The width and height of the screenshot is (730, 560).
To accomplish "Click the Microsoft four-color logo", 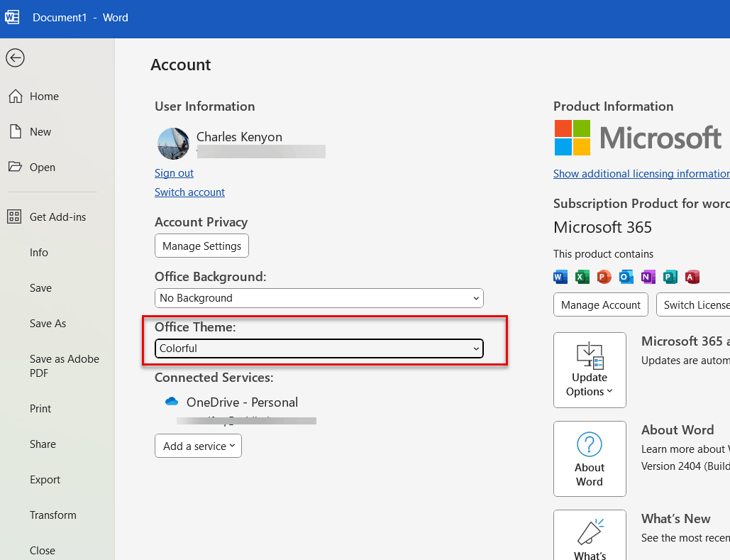I will click(573, 138).
